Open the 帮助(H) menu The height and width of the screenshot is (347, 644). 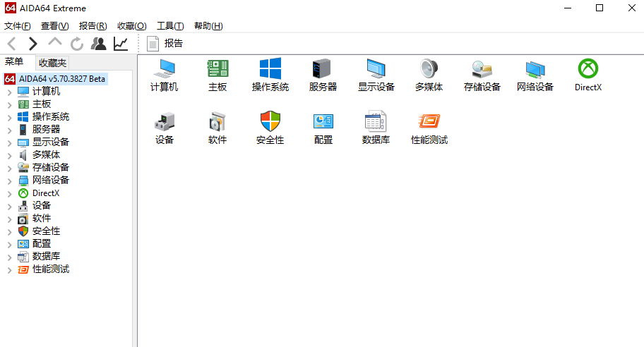[208, 26]
